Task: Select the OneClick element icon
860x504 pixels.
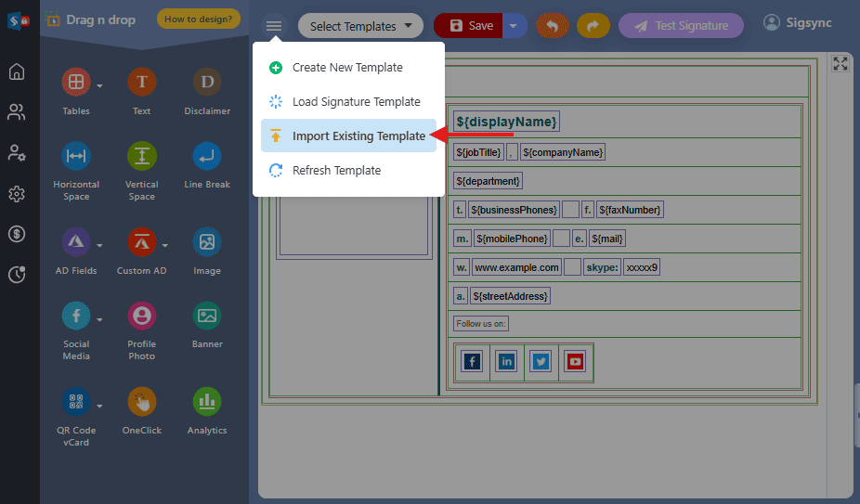Action: point(141,402)
